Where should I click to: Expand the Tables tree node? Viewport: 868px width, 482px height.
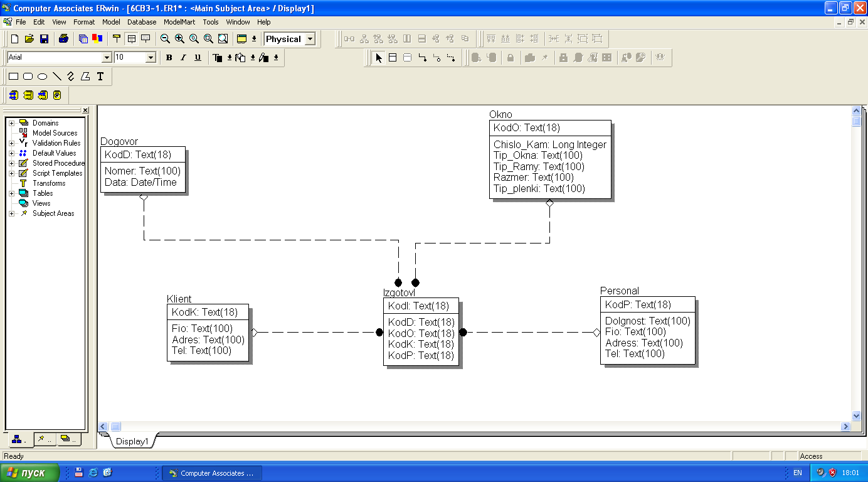pyautogui.click(x=11, y=193)
